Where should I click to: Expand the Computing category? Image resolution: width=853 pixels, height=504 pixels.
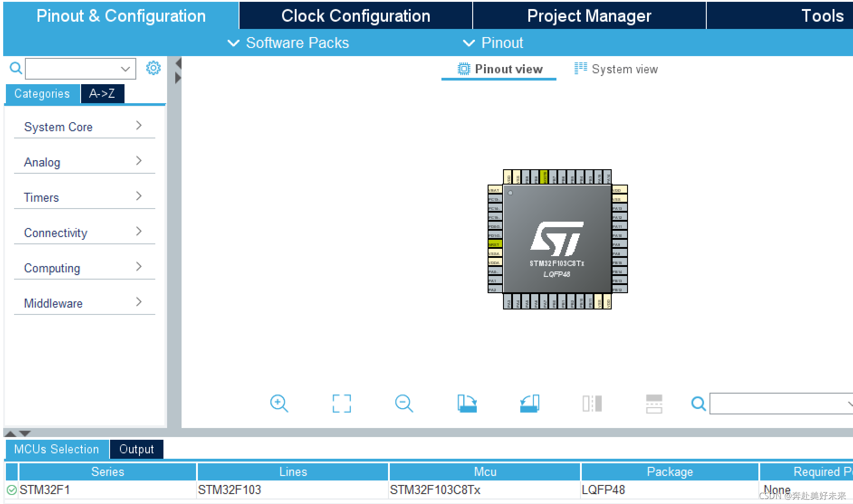click(85, 268)
